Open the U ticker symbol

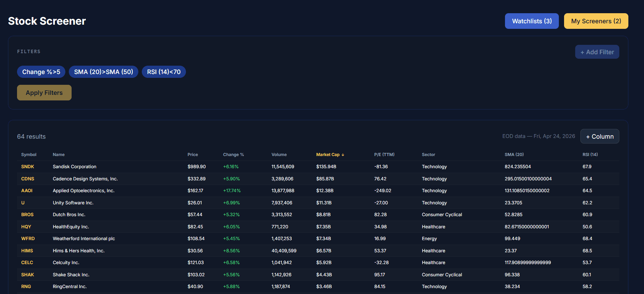click(x=23, y=203)
